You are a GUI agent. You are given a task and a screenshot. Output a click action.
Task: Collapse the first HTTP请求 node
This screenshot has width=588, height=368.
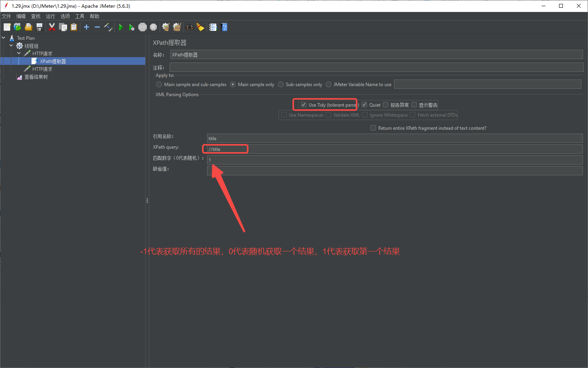pyautogui.click(x=19, y=53)
